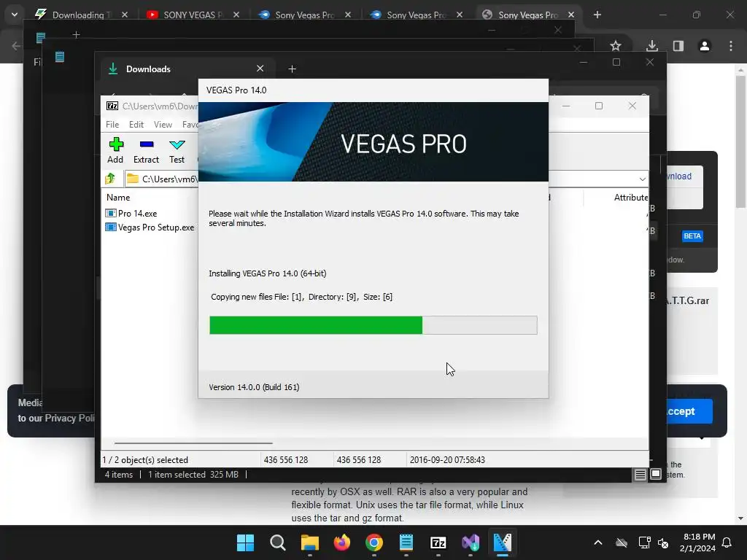The image size is (747, 560).
Task: Open the muted volume tray icon
Action: click(662, 542)
